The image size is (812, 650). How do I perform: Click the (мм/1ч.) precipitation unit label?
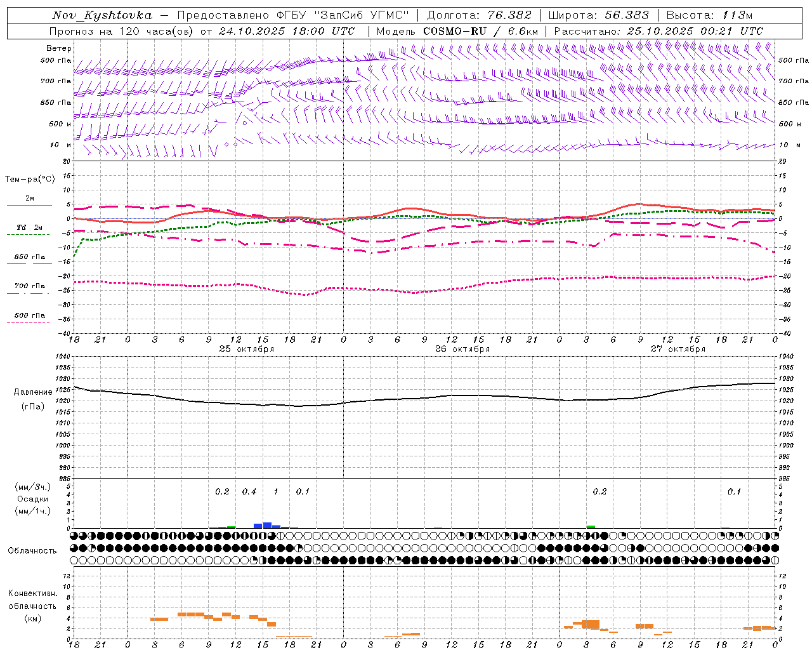[x=33, y=511]
